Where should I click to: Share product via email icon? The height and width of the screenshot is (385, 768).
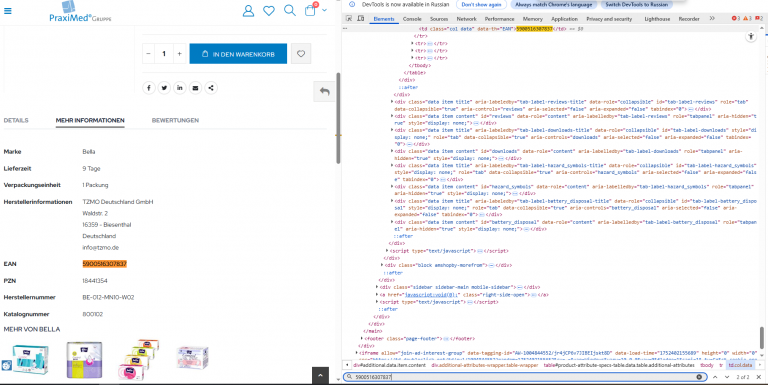195,88
